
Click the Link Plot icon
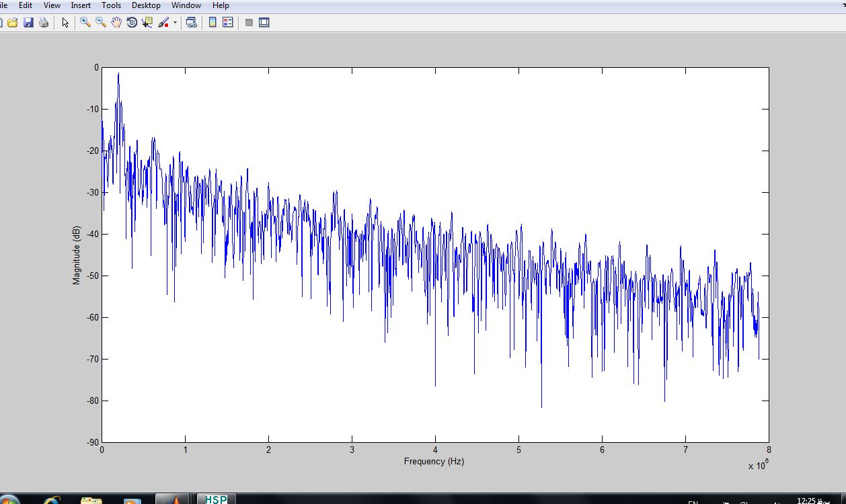point(192,22)
